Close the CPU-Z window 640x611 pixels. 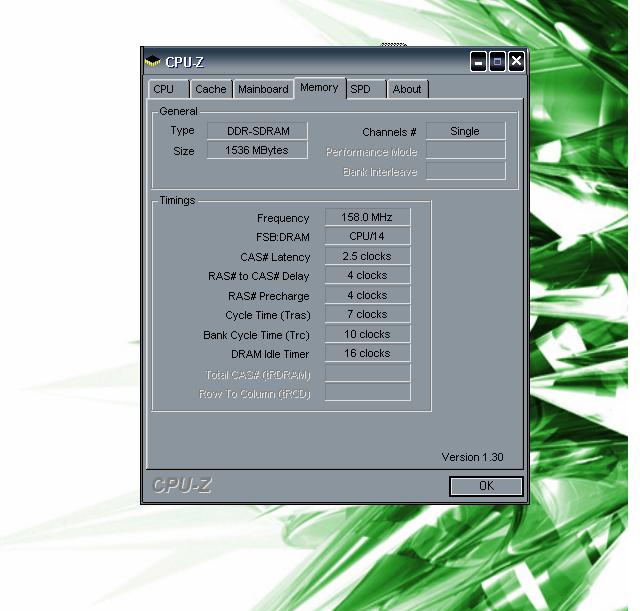click(x=516, y=62)
